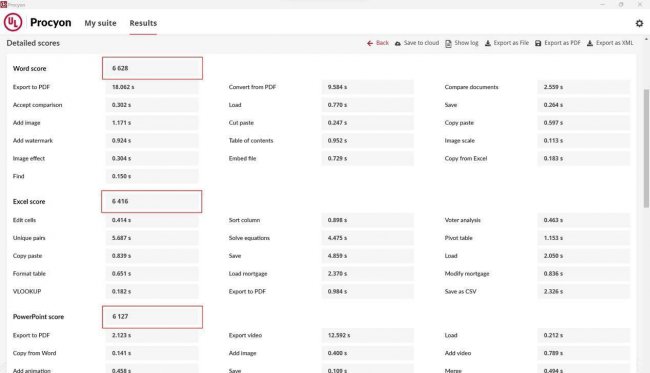
Task: Click the Save to cloud icon
Action: point(398,43)
